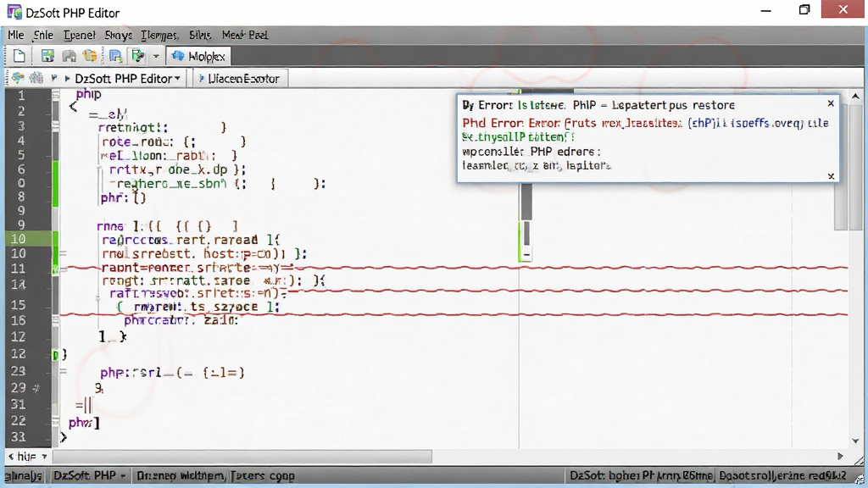Click the blank new file icon
Screen dimensions: 868x488
pos(19,56)
